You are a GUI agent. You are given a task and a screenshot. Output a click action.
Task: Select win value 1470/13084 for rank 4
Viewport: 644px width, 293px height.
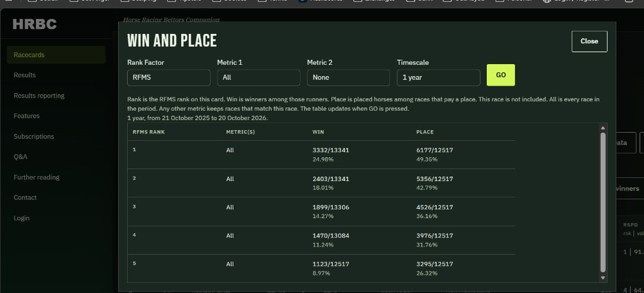(331, 236)
